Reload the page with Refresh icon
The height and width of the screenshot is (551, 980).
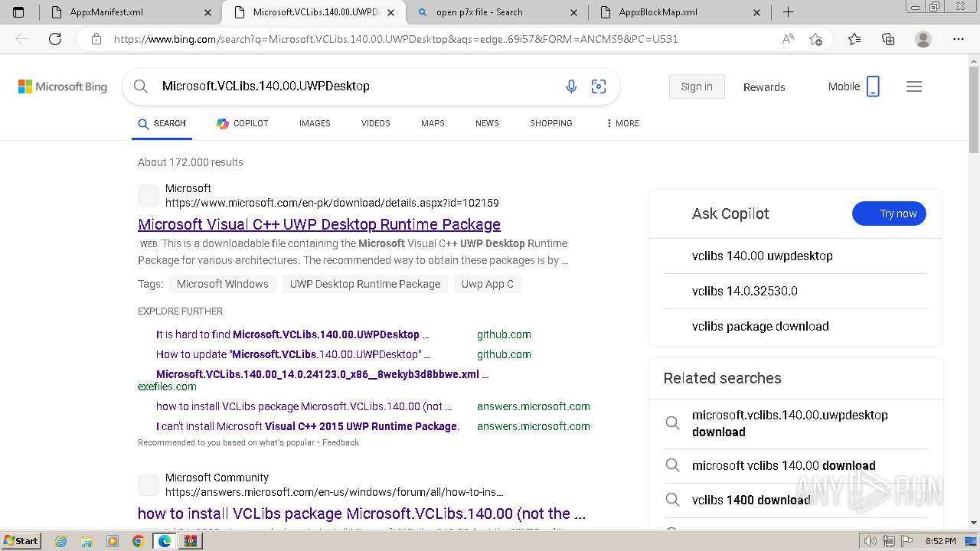(55, 39)
